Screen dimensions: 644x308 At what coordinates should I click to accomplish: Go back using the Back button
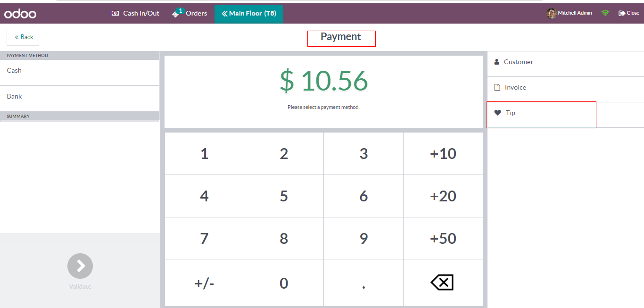tap(23, 37)
